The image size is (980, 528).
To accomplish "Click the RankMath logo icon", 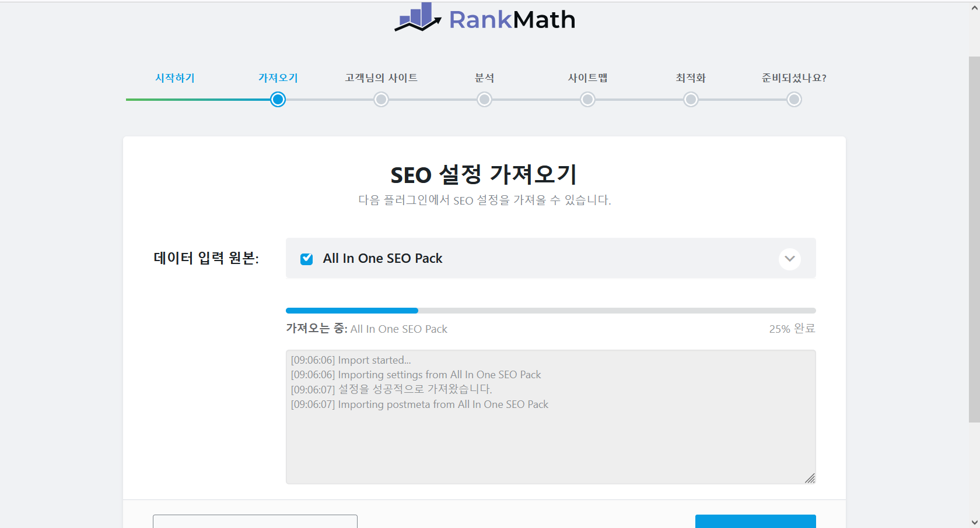I will (418, 17).
